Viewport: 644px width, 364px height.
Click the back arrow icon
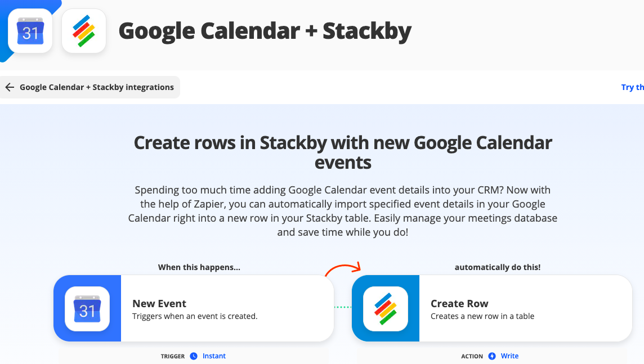coord(10,87)
